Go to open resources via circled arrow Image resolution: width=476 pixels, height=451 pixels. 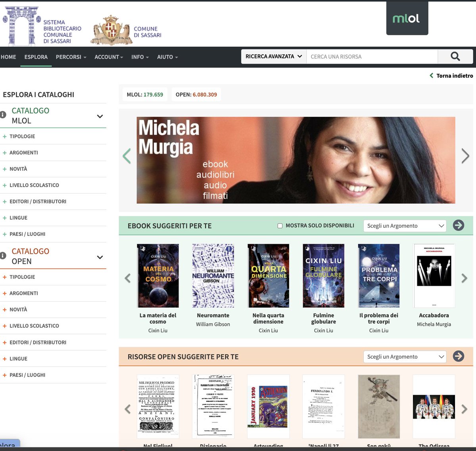pyautogui.click(x=459, y=356)
